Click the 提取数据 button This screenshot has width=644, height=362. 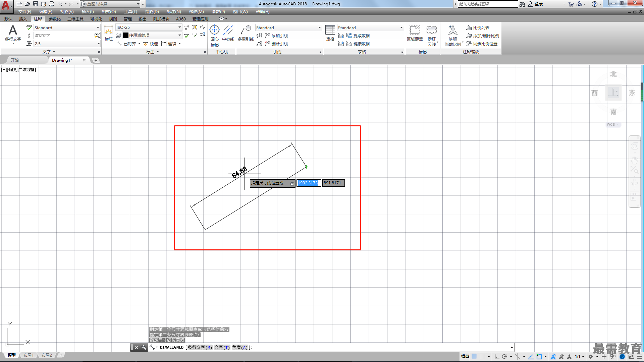tap(358, 36)
